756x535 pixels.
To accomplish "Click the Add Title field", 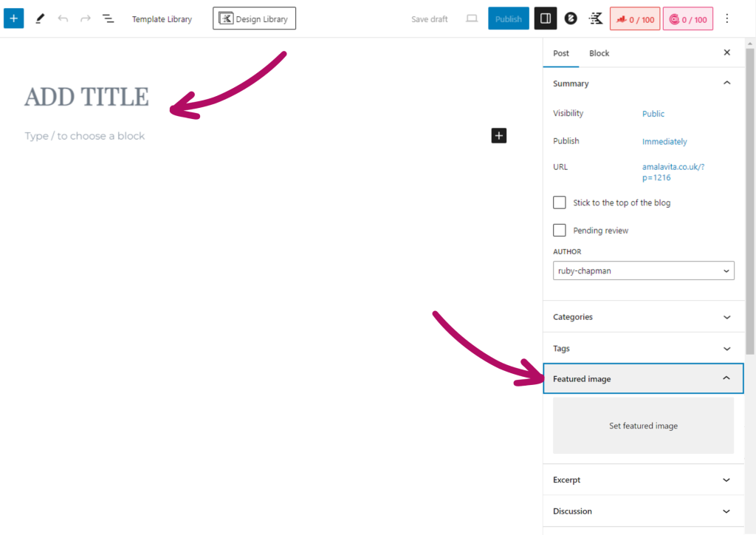I will pyautogui.click(x=86, y=97).
